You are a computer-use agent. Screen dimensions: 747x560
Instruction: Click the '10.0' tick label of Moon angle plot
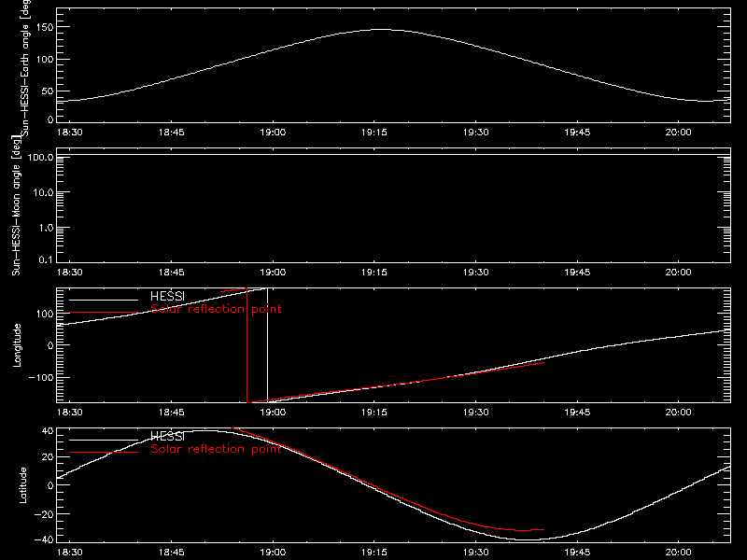click(43, 192)
